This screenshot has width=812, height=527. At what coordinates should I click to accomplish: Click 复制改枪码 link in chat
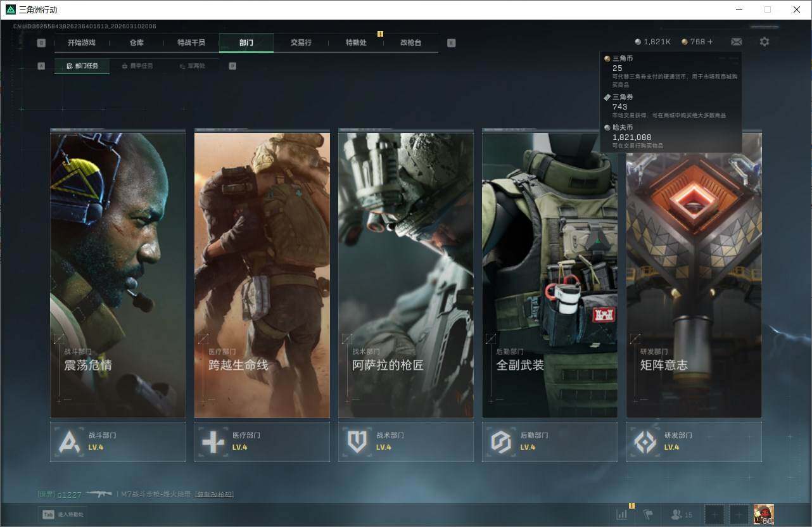tap(215, 494)
